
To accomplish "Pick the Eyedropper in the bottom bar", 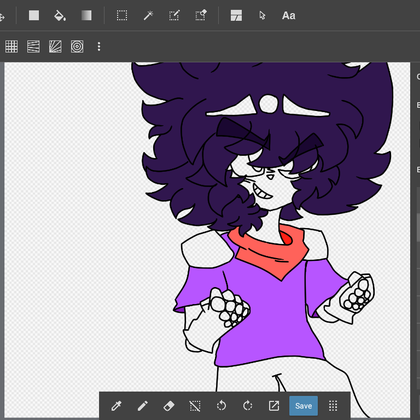I will pos(116,406).
